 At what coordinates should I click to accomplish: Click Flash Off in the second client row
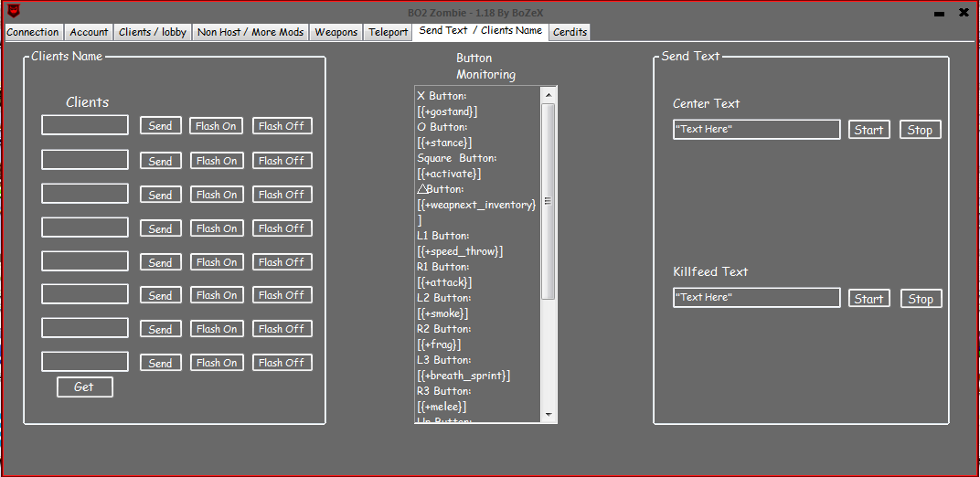282,161
